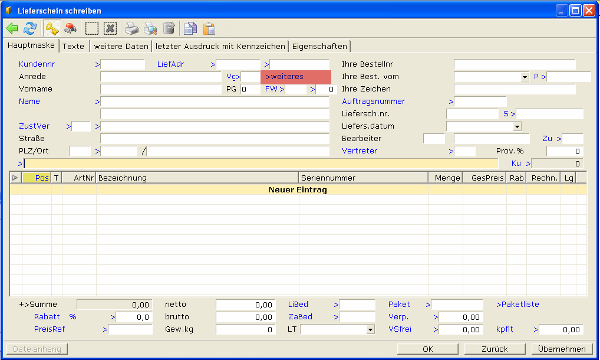Expand the Liefers.datum dropdown
The height and width of the screenshot is (360, 600).
click(517, 126)
